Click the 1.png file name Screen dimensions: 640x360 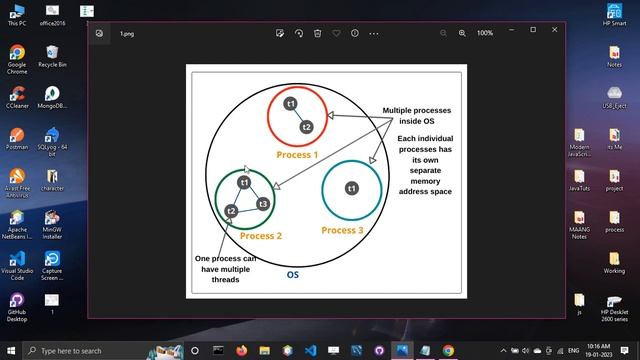point(127,34)
